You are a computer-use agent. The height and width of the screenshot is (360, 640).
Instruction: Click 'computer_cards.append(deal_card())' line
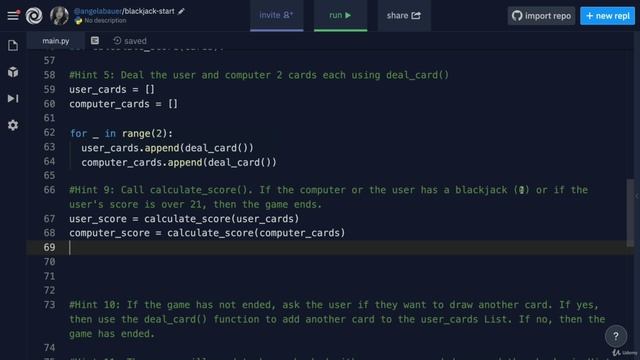(179, 162)
